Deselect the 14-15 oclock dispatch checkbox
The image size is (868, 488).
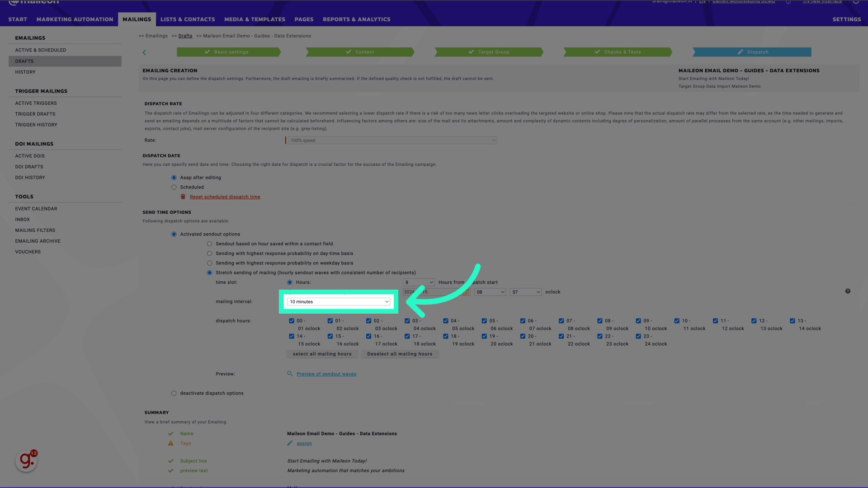(x=292, y=336)
